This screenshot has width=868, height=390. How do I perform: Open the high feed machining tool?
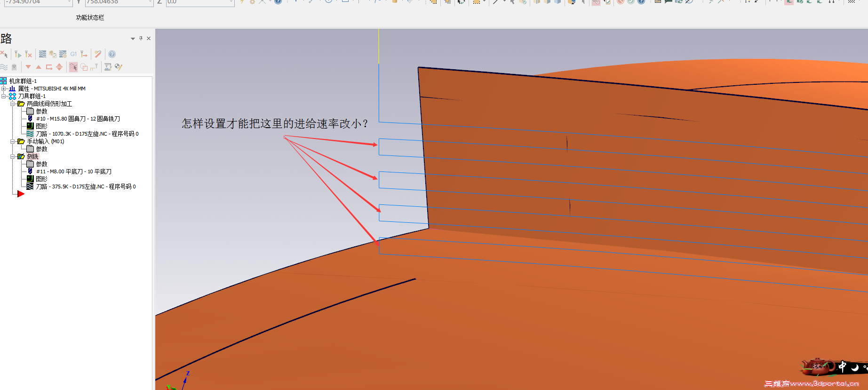coord(84,54)
